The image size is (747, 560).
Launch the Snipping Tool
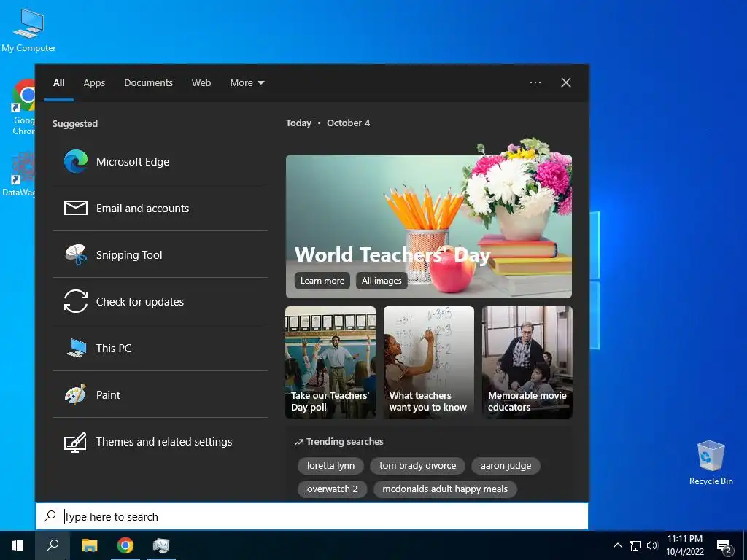[160, 254]
